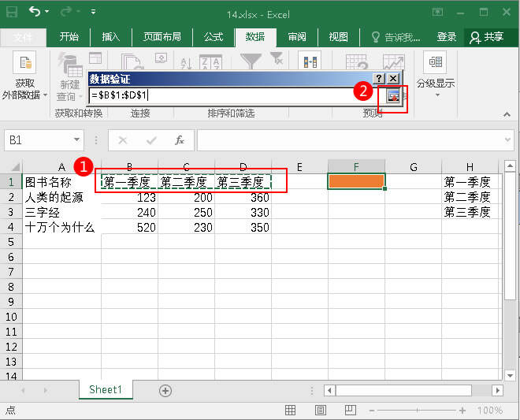Open Customize Quick Access Toolbar dropdown
The height and width of the screenshot is (420, 520).
(x=93, y=13)
